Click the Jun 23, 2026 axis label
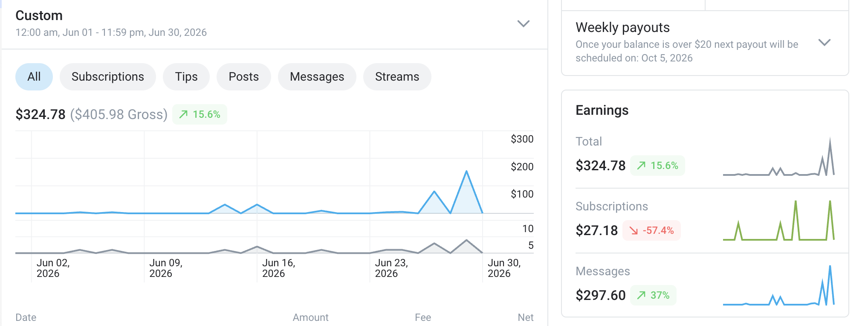This screenshot has height=326, width=868. click(391, 268)
